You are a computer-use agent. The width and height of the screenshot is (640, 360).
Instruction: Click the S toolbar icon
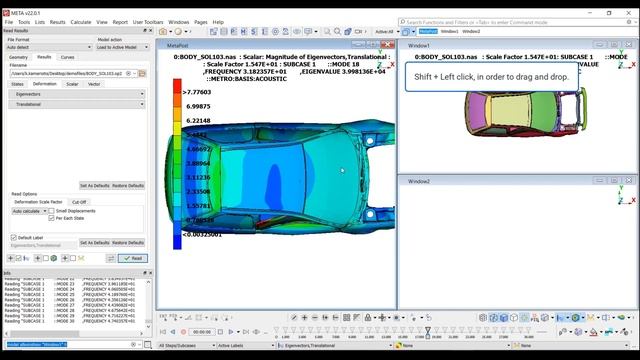click(x=254, y=31)
